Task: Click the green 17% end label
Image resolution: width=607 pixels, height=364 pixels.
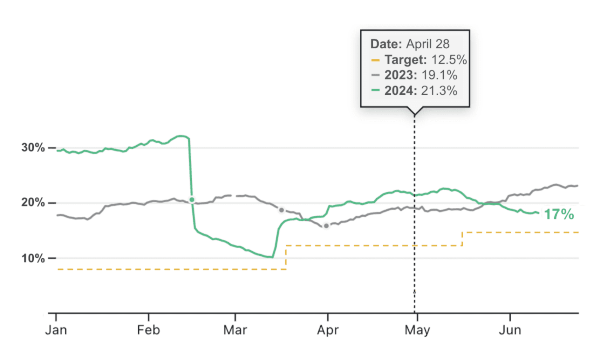Action: (559, 214)
